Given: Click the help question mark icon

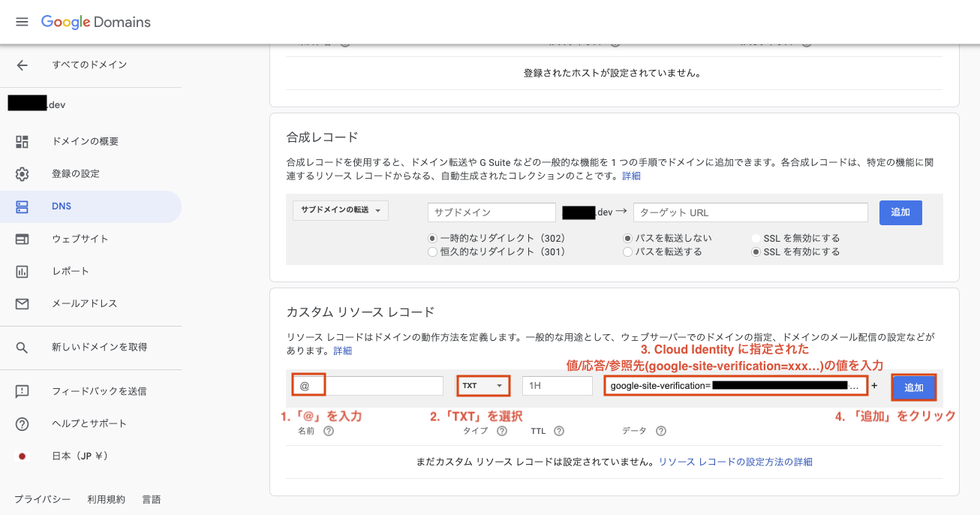Looking at the screenshot, I should [22, 423].
